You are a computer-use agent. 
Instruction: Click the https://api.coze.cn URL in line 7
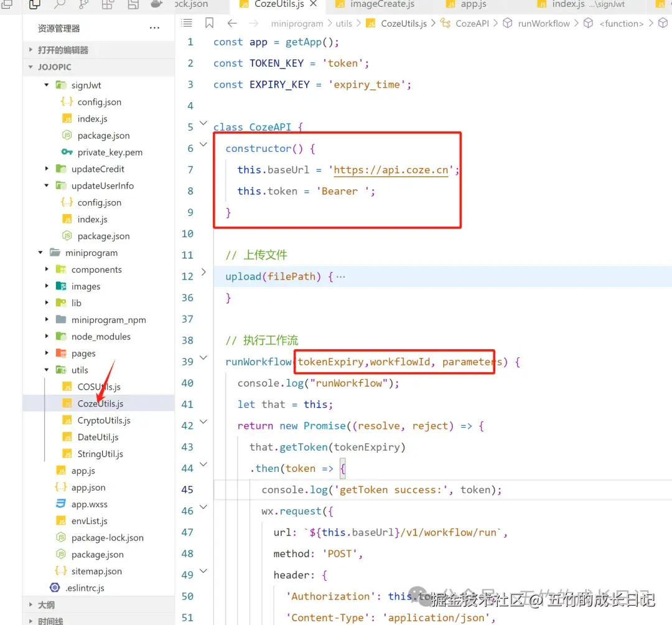[391, 170]
